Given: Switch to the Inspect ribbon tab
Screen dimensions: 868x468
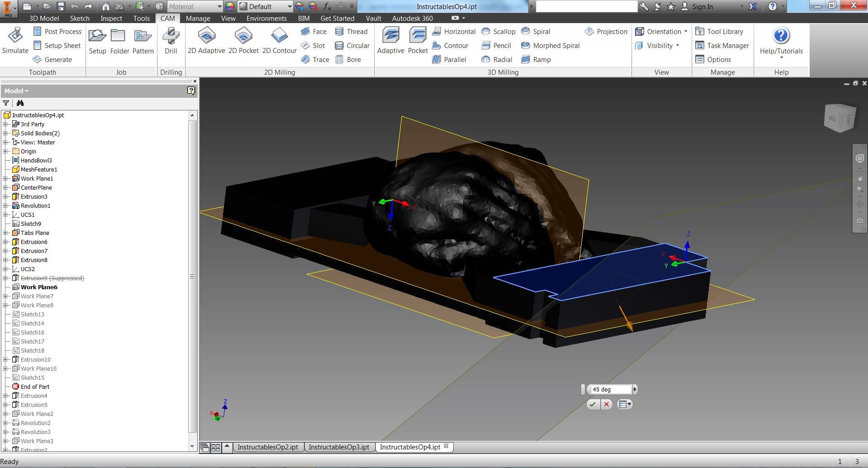Looking at the screenshot, I should pos(111,19).
